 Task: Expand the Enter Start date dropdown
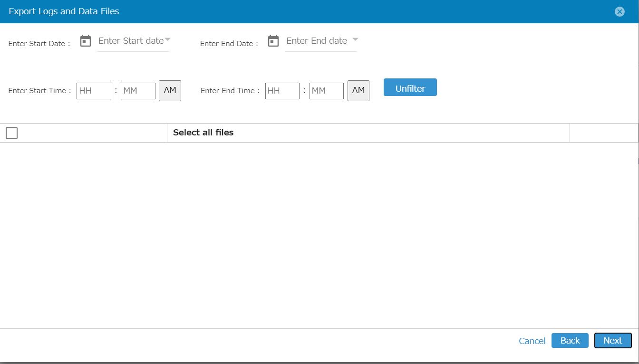(x=168, y=40)
